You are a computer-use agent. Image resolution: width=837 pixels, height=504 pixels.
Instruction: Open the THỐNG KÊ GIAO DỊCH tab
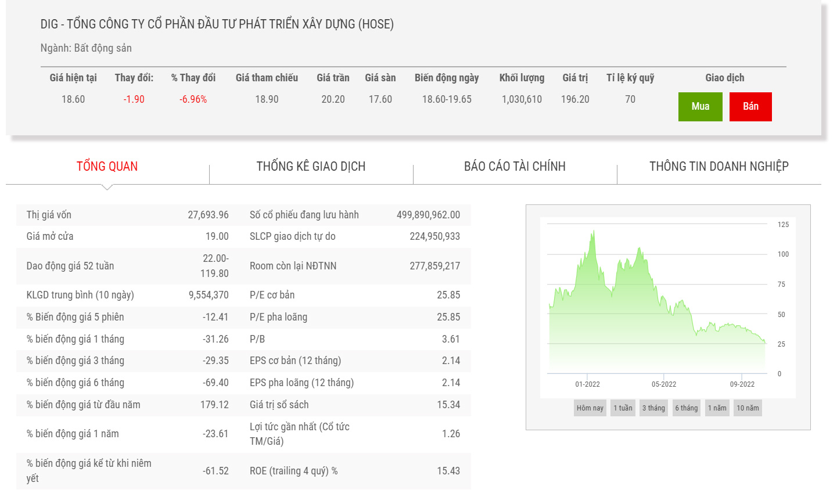[x=311, y=167]
